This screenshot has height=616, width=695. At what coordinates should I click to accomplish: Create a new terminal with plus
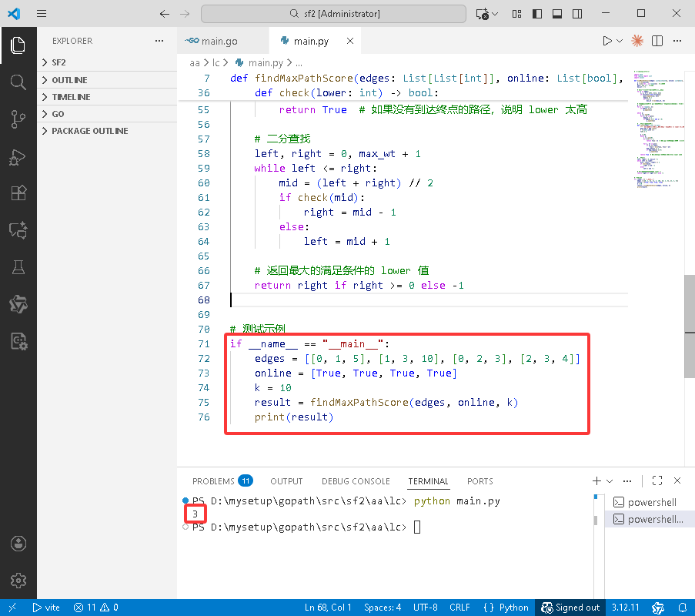(596, 480)
